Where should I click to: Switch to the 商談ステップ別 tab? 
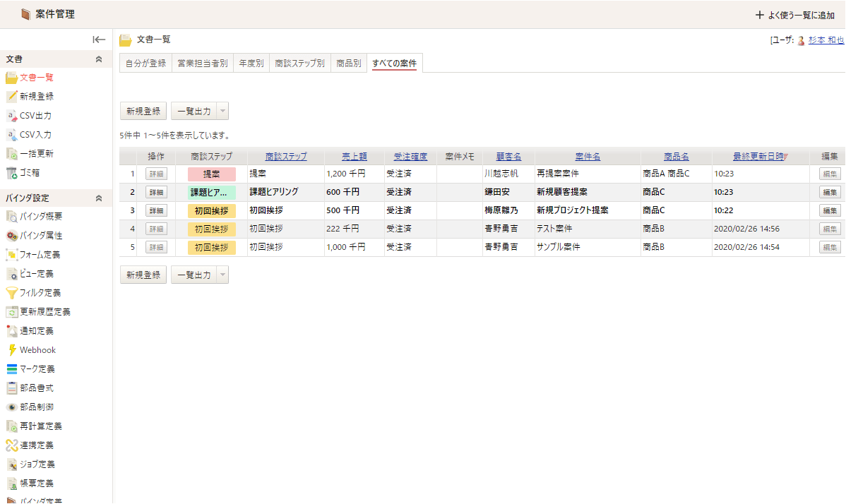coord(299,64)
